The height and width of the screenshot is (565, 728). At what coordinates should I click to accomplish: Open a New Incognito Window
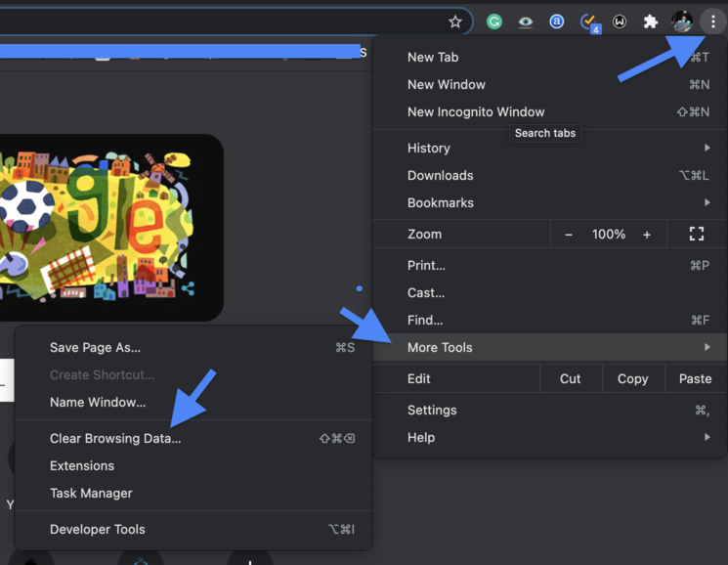(550, 111)
